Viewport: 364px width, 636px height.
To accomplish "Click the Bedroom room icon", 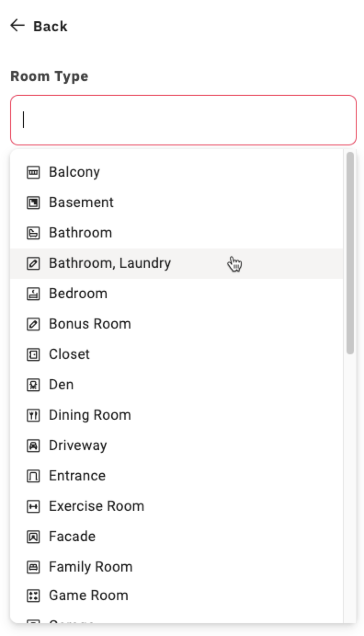I will click(33, 293).
